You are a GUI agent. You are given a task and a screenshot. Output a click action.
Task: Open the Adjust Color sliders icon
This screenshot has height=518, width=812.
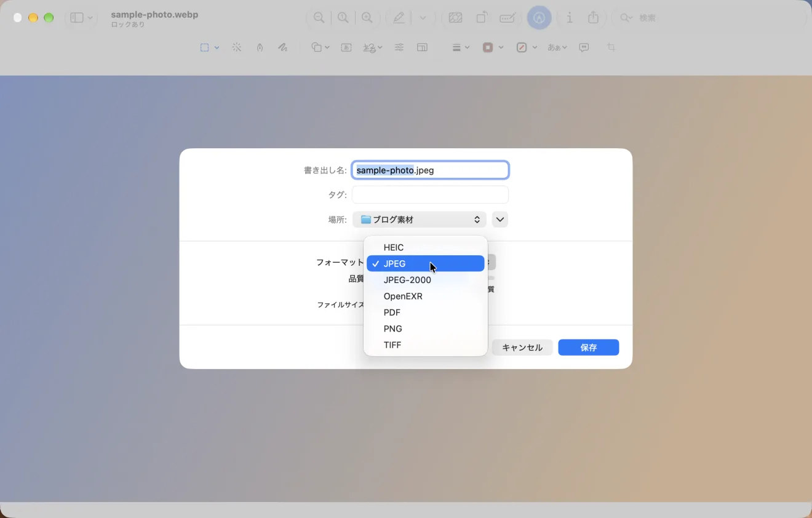[x=399, y=47]
